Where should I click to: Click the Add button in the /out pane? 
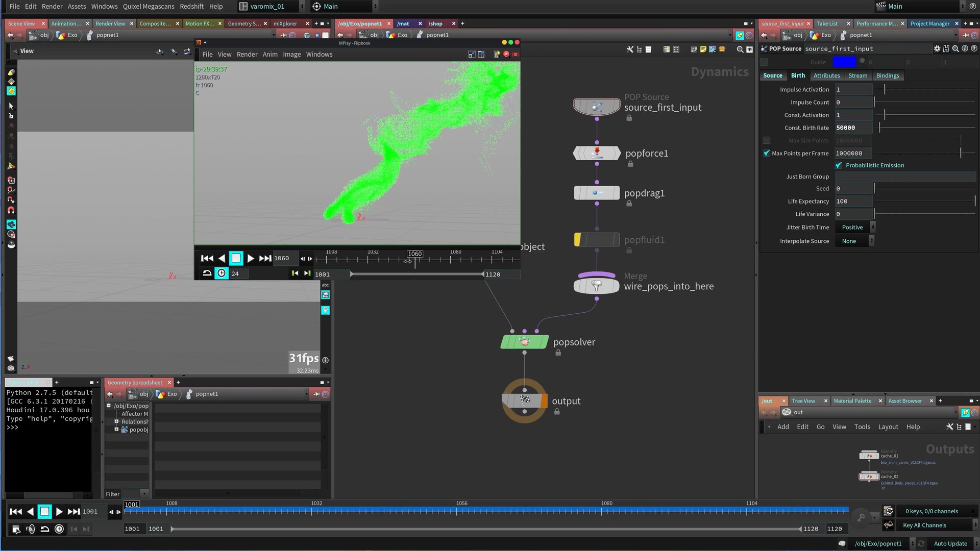[x=782, y=427]
